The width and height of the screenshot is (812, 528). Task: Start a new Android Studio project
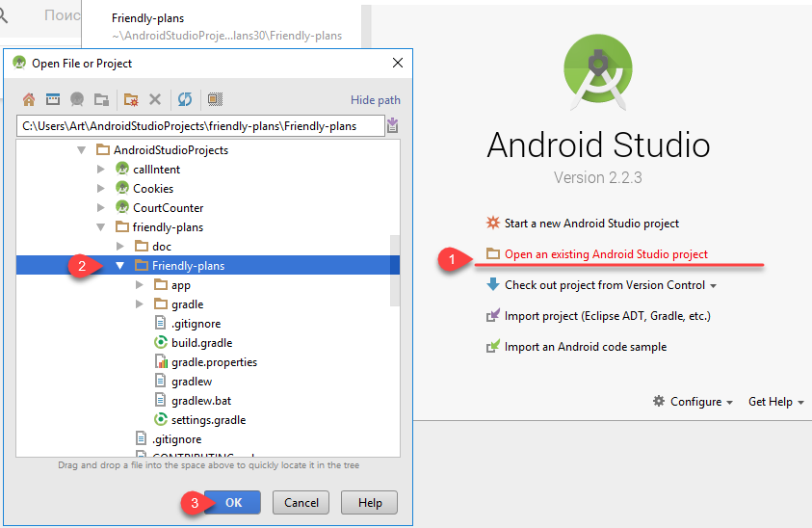[591, 224]
